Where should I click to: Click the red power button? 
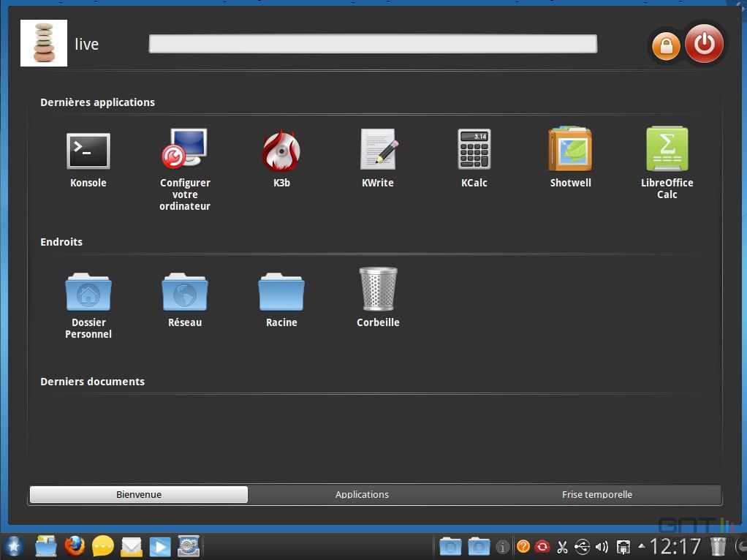[x=704, y=43]
